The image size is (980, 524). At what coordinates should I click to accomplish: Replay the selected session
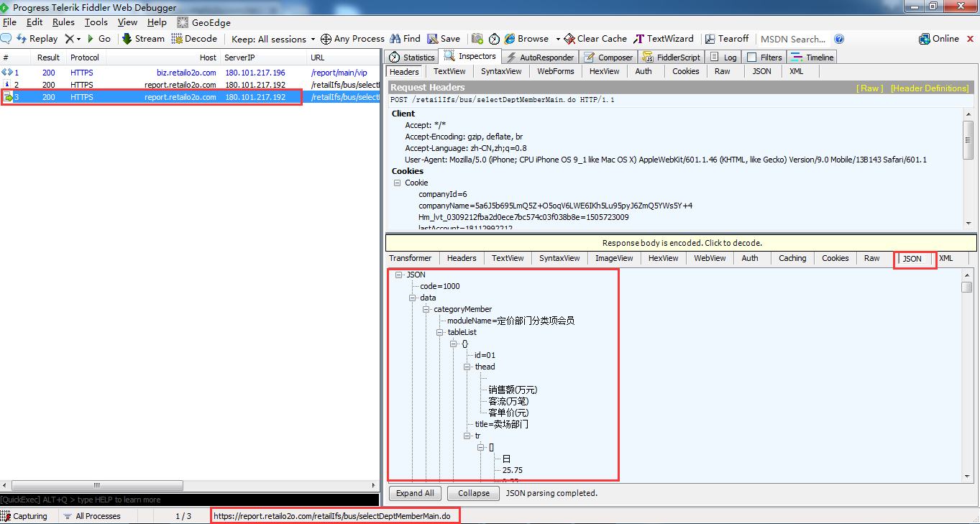(37, 39)
